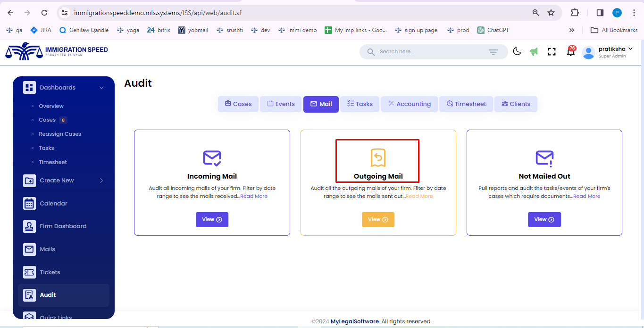Open Timesheet in the sidebar
This screenshot has height=328, width=644.
click(53, 162)
